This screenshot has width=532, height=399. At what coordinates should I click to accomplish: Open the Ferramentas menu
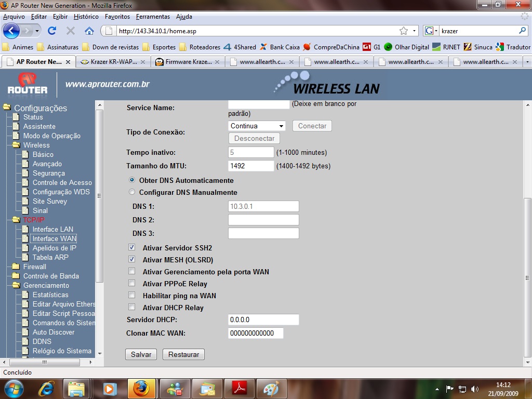(153, 17)
